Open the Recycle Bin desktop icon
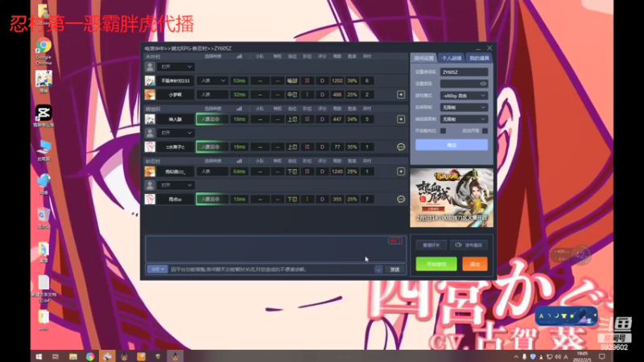644x362 pixels. tap(43, 218)
